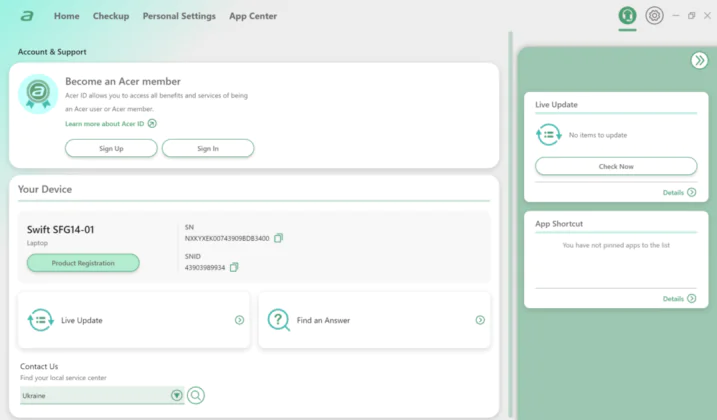Open Personal Settings tab
This screenshot has height=420, width=717.
(179, 16)
